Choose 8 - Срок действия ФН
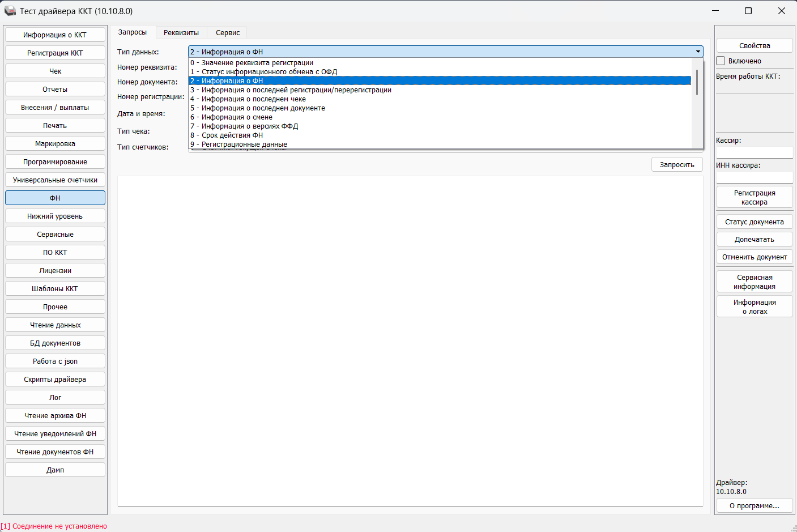The height and width of the screenshot is (532, 797). [x=440, y=135]
